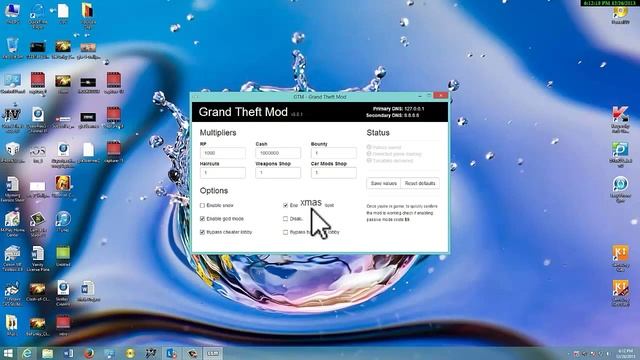Click the Primary DNS 127.0.0.1 text
This screenshot has height=360, width=640.
[x=398, y=109]
